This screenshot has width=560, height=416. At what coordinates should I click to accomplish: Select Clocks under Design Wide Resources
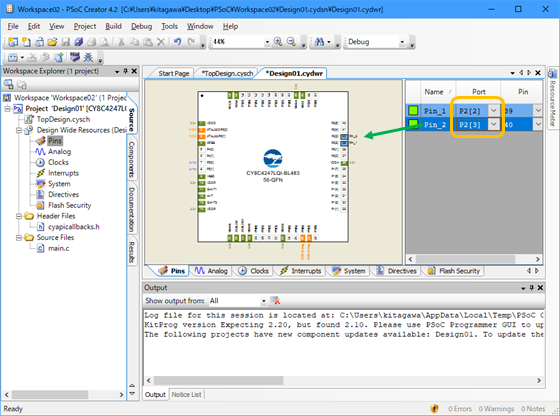58,162
